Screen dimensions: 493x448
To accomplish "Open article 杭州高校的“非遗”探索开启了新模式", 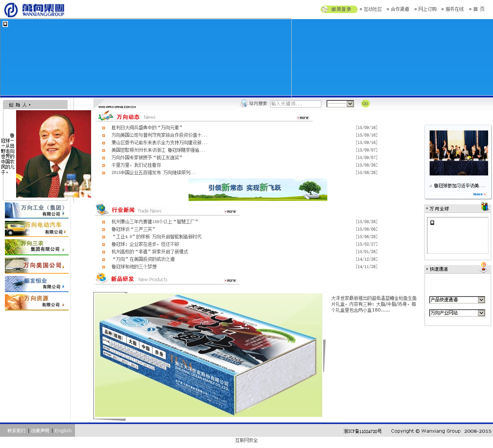I will tap(150, 252).
